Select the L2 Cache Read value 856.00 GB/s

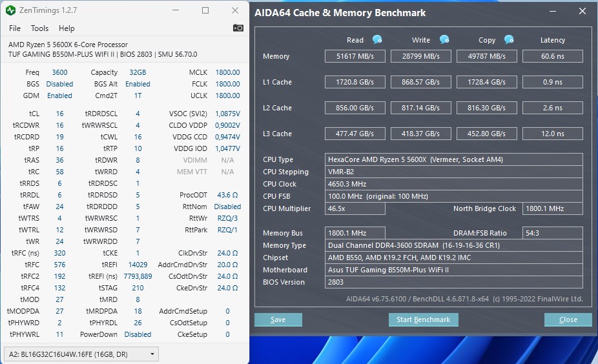coord(355,108)
